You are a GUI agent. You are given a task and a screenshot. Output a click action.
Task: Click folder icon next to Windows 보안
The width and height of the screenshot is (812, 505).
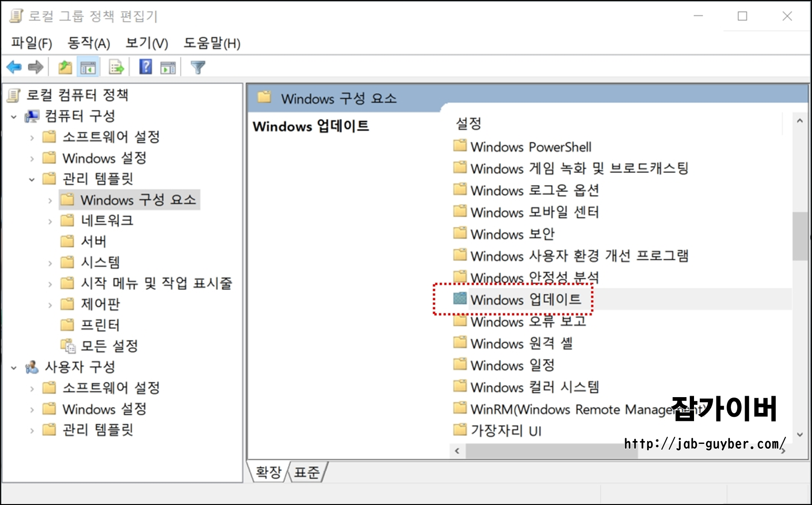coord(460,233)
